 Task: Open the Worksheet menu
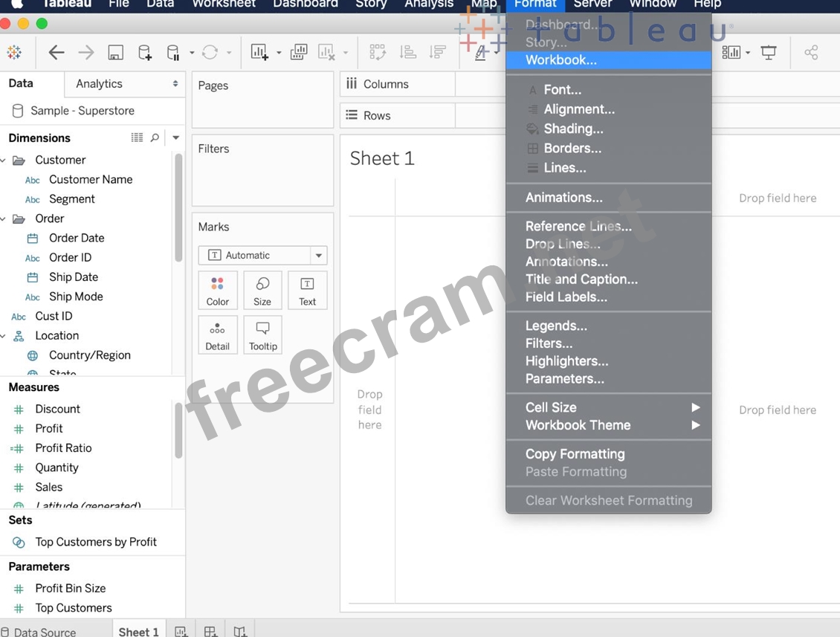[x=224, y=4]
